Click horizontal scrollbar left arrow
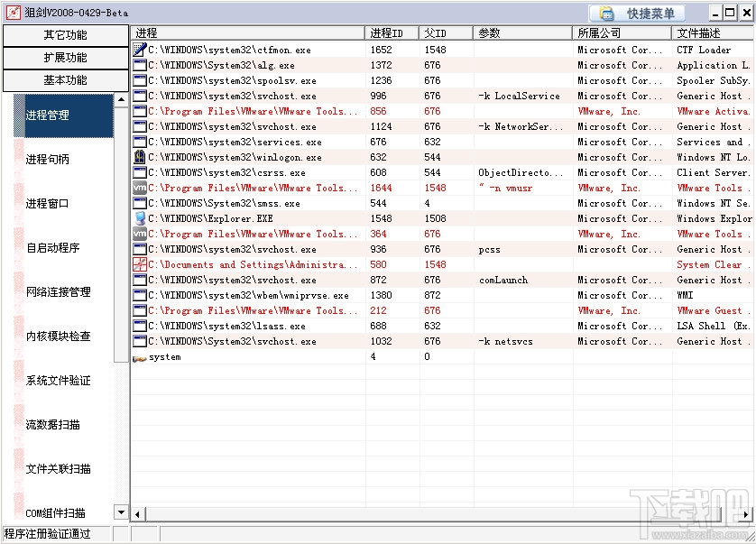Image resolution: width=756 pixels, height=544 pixels. (138, 514)
